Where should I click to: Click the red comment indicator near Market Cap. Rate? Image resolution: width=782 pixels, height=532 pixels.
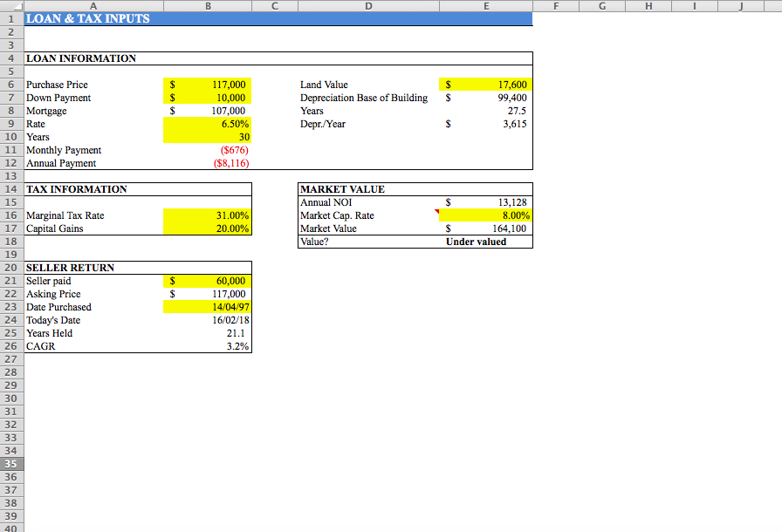click(436, 211)
